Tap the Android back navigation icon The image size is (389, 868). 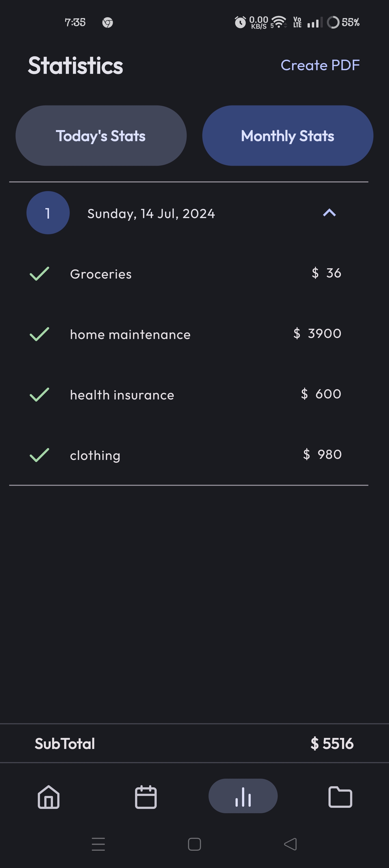(x=290, y=844)
